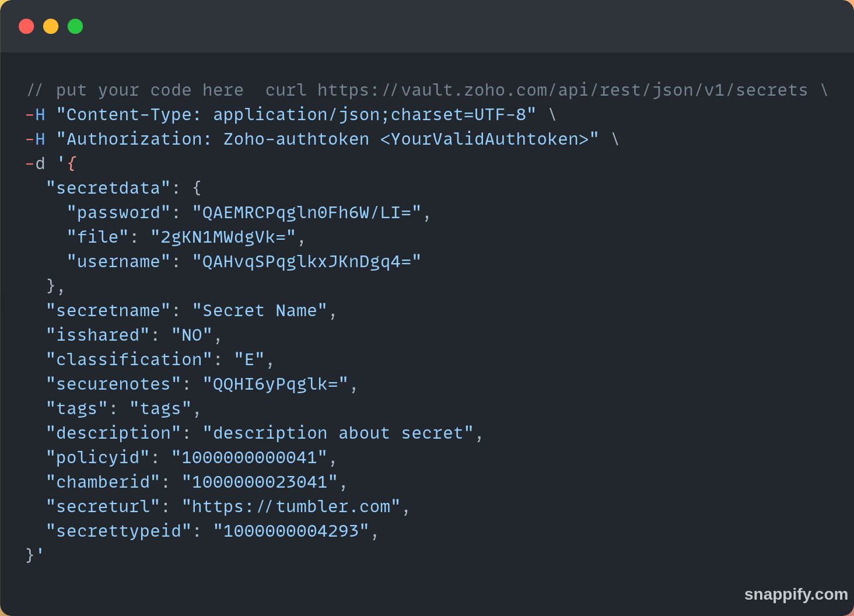Click the "description" key
This screenshot has height=616, width=854.
click(113, 433)
